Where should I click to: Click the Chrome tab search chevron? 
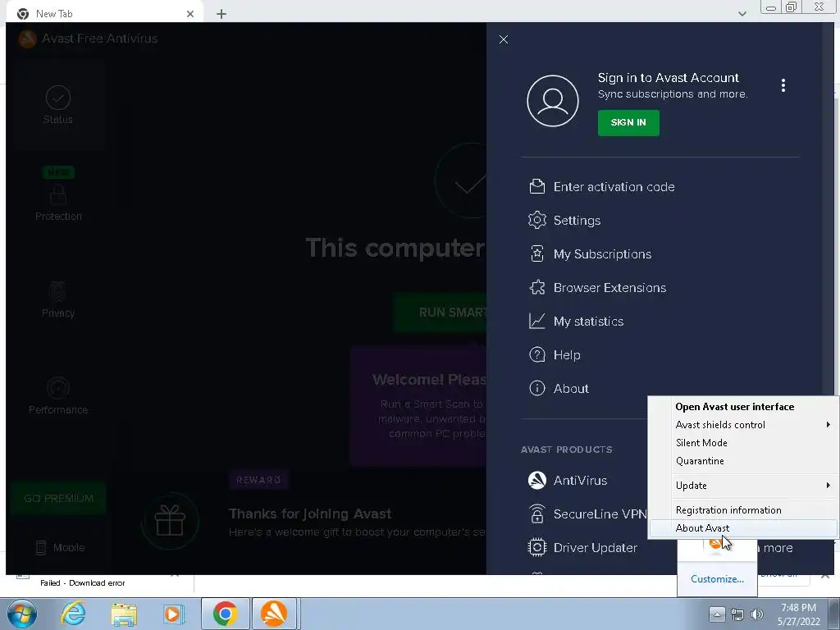click(x=742, y=14)
